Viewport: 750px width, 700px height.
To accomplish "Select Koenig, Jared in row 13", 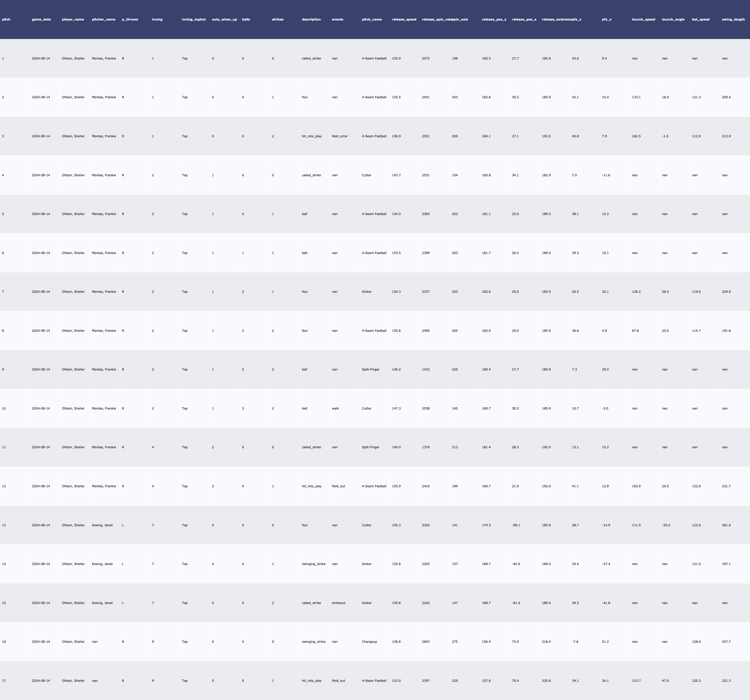I will point(102,525).
